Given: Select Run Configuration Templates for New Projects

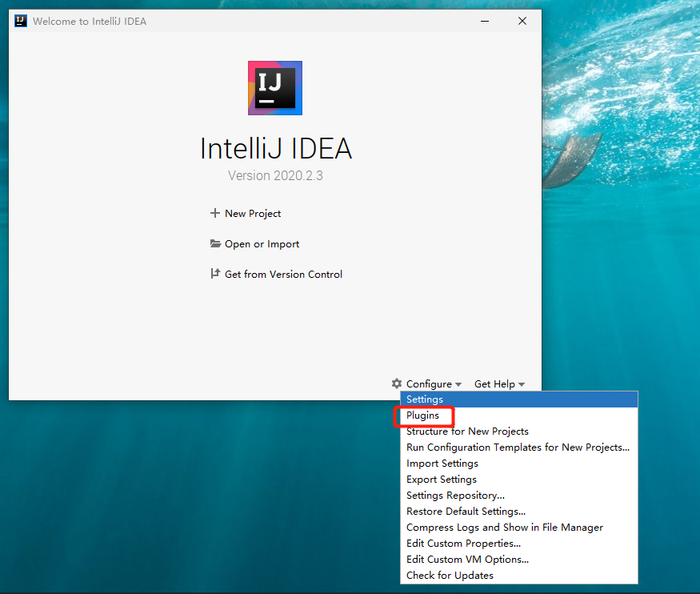Looking at the screenshot, I should point(519,448).
